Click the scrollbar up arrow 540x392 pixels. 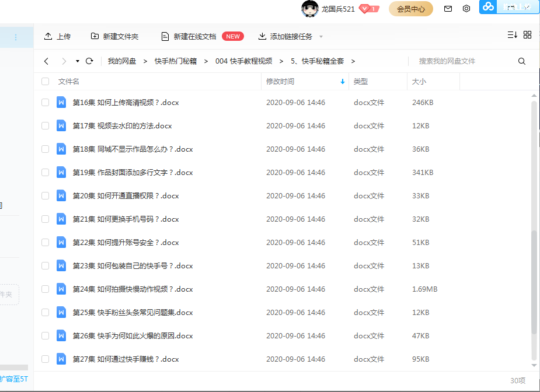pos(534,95)
